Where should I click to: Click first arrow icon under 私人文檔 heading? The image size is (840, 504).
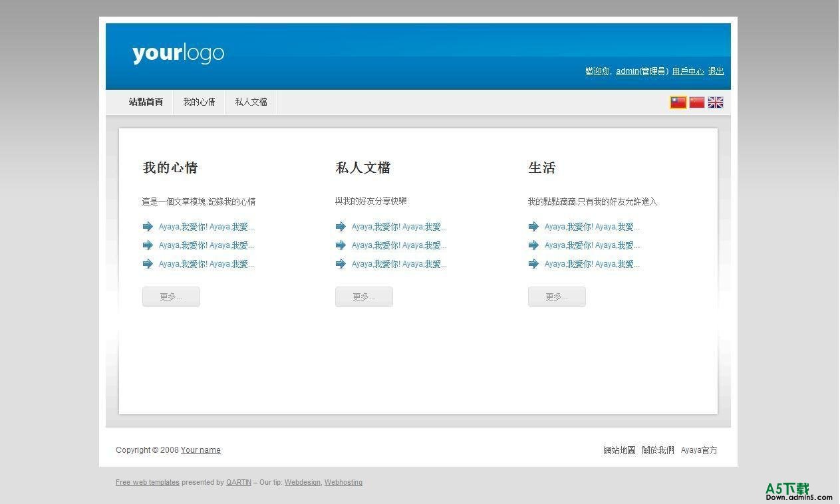[341, 227]
